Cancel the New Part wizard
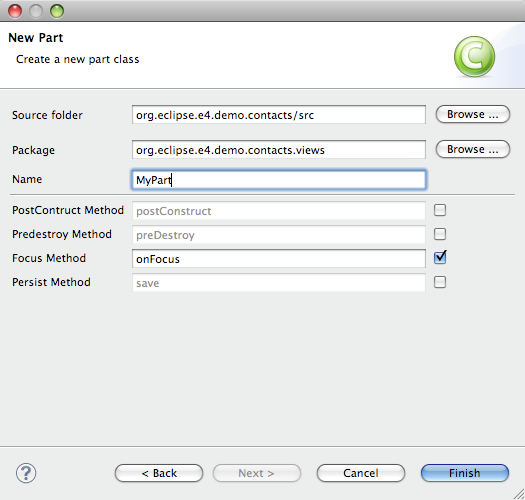The width and height of the screenshot is (525, 500). (361, 473)
